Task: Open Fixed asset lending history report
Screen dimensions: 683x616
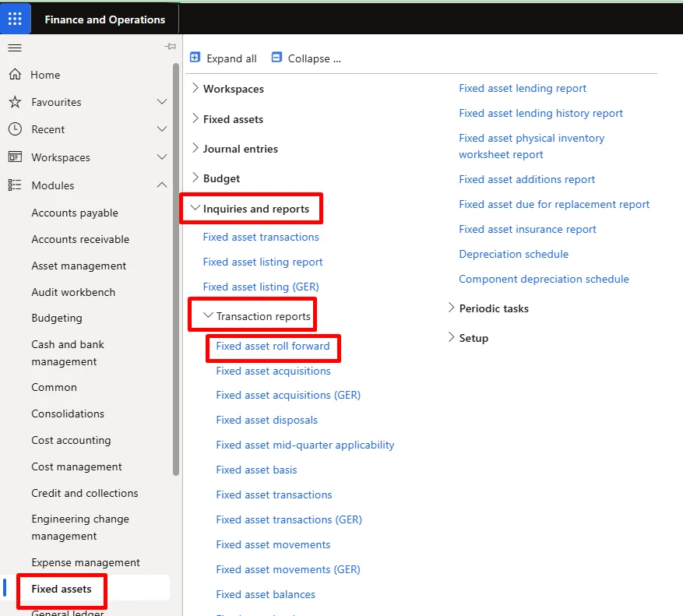Action: click(540, 113)
